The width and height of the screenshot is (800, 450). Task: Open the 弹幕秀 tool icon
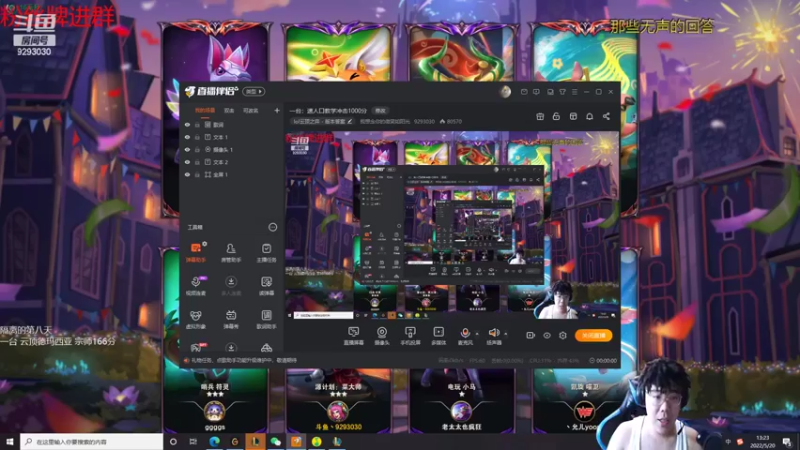point(231,319)
